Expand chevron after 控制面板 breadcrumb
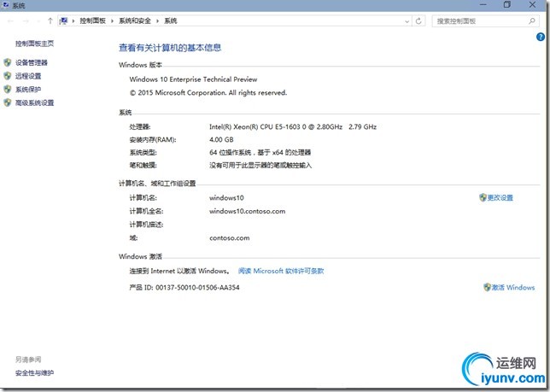This screenshot has width=550, height=392. click(112, 21)
